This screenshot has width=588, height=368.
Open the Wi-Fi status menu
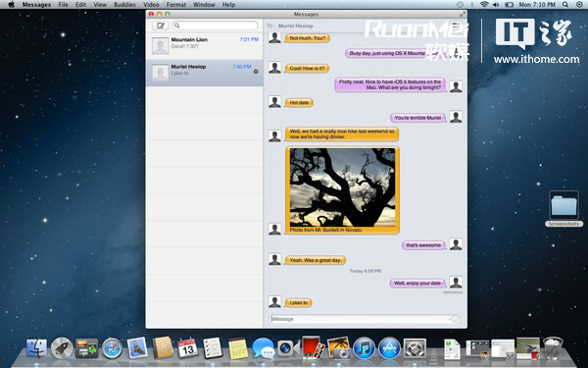[x=484, y=5]
